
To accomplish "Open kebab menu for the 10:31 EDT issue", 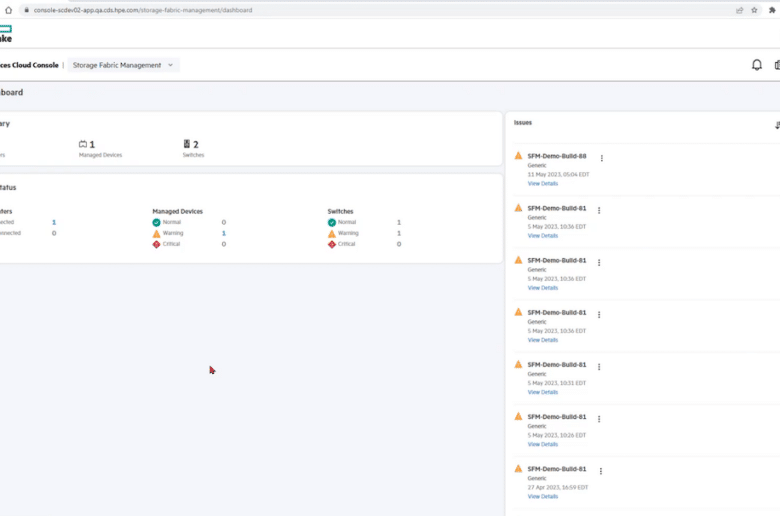I will point(599,367).
